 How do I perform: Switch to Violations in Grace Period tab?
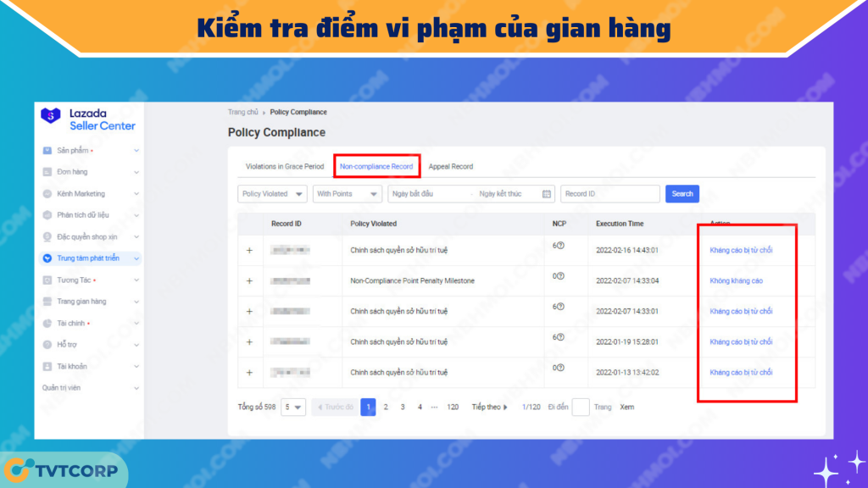coord(284,167)
